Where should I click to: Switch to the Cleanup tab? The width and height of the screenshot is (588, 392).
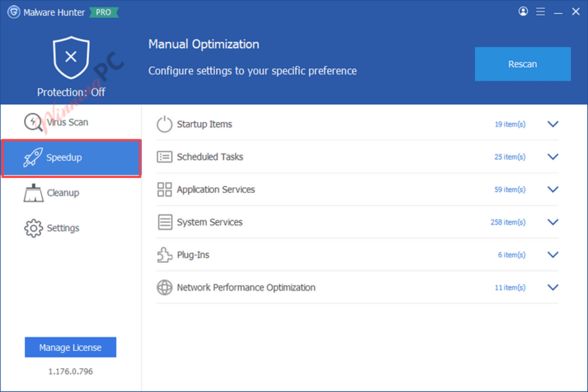coord(63,193)
